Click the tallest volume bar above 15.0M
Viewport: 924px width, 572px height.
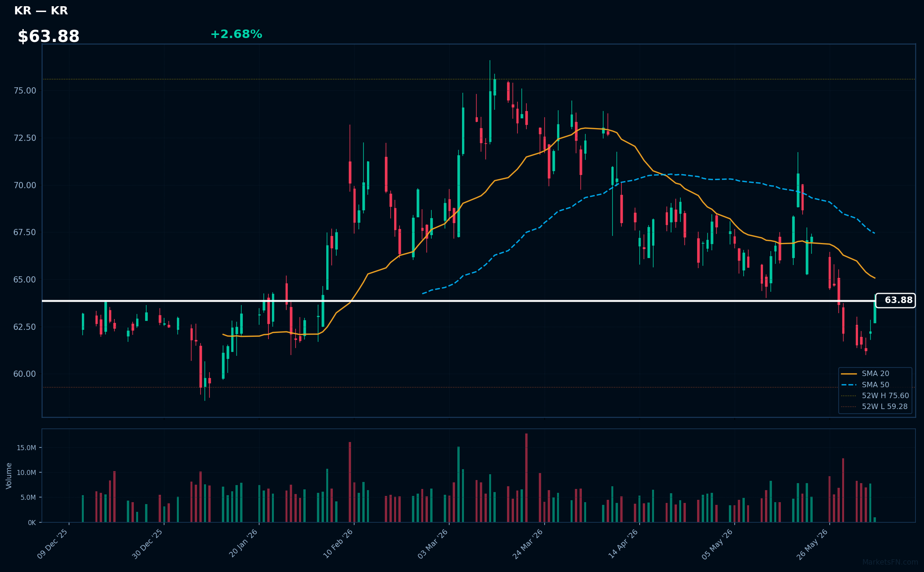(x=526, y=478)
